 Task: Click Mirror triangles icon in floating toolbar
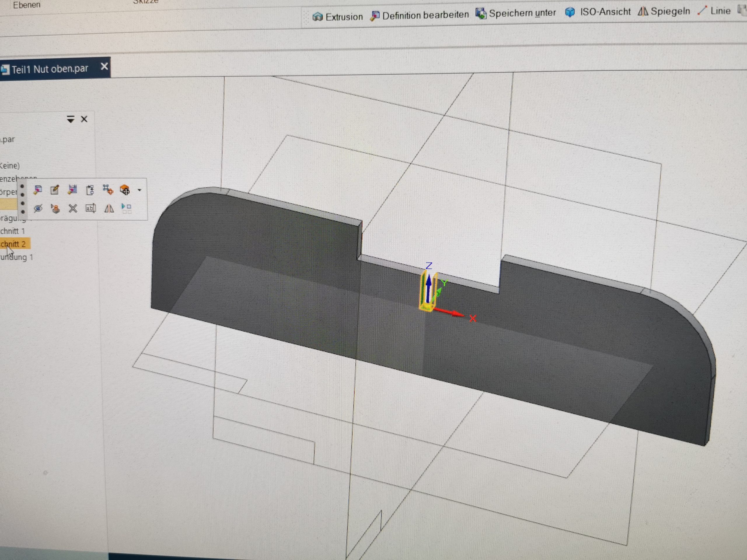109,209
